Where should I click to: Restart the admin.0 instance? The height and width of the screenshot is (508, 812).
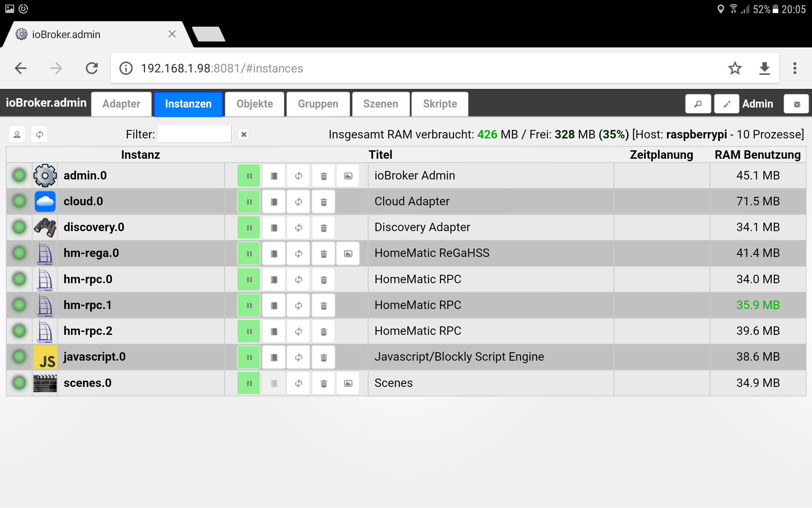pos(299,176)
